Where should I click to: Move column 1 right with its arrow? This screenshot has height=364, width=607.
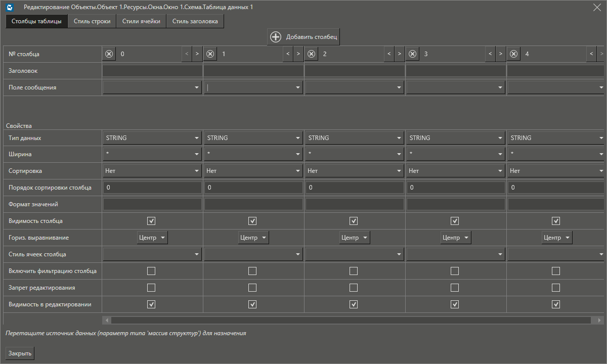(x=298, y=54)
